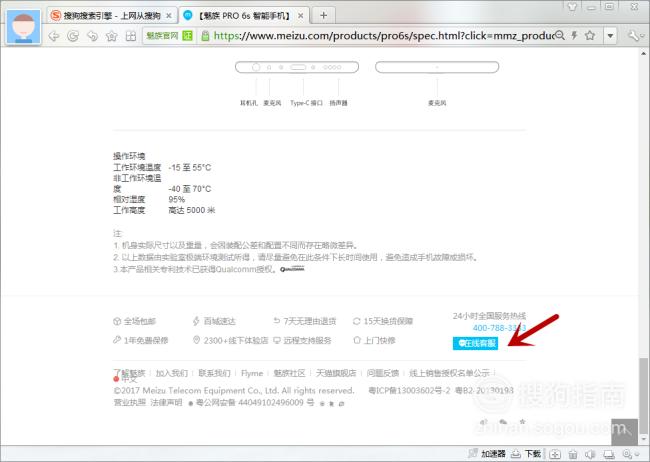Click the 高达 5000 米 altitude value
650x462 pixels.
point(192,210)
